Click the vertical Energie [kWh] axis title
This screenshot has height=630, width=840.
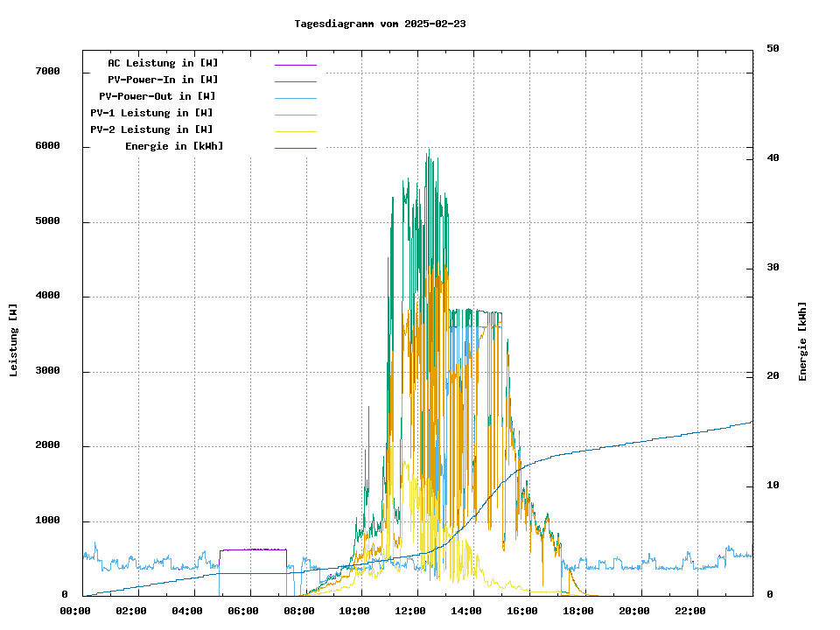(x=802, y=341)
